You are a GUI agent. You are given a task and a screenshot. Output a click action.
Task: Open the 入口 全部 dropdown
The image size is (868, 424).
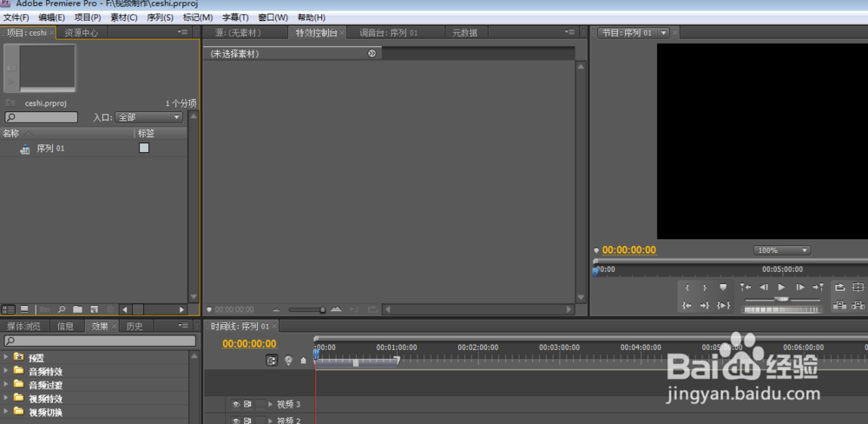coord(148,117)
